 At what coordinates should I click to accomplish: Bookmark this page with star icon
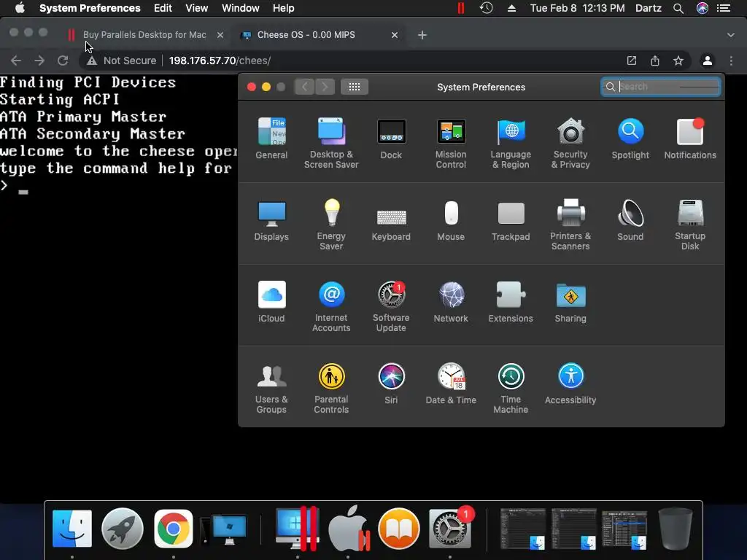point(678,61)
